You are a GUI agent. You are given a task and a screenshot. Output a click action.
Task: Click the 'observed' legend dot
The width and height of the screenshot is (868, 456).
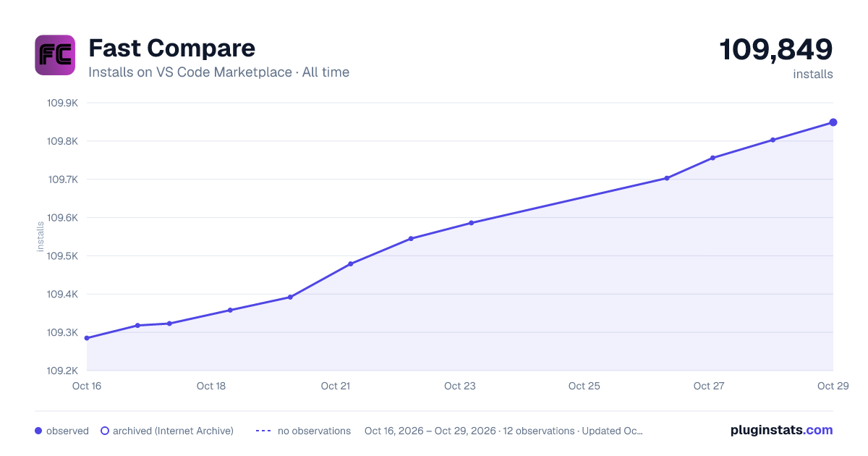[x=38, y=431]
